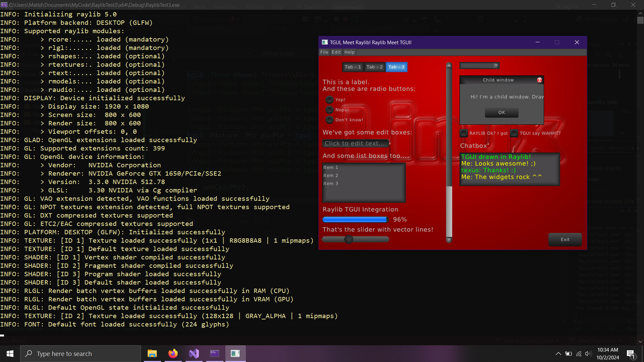Click chat line 'Me: The widgets rock ^^'
The height and width of the screenshot is (362, 644).
click(501, 177)
